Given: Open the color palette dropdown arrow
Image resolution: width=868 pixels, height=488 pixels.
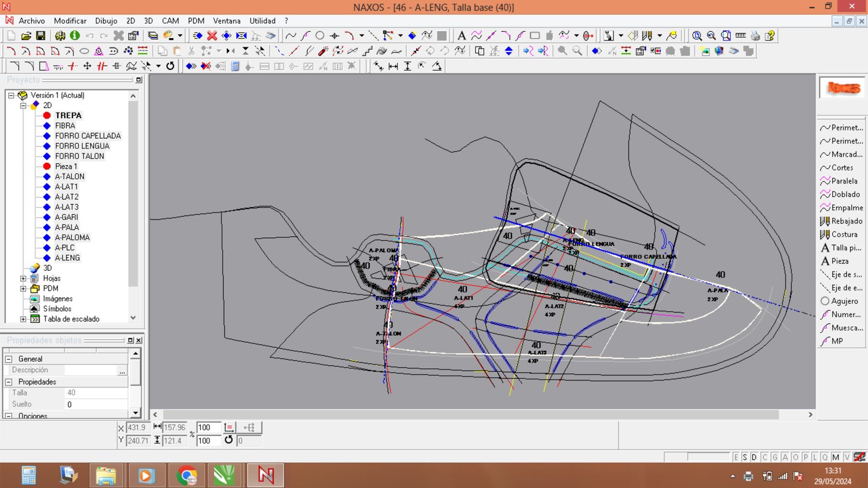Looking at the screenshot, I should pos(180,36).
